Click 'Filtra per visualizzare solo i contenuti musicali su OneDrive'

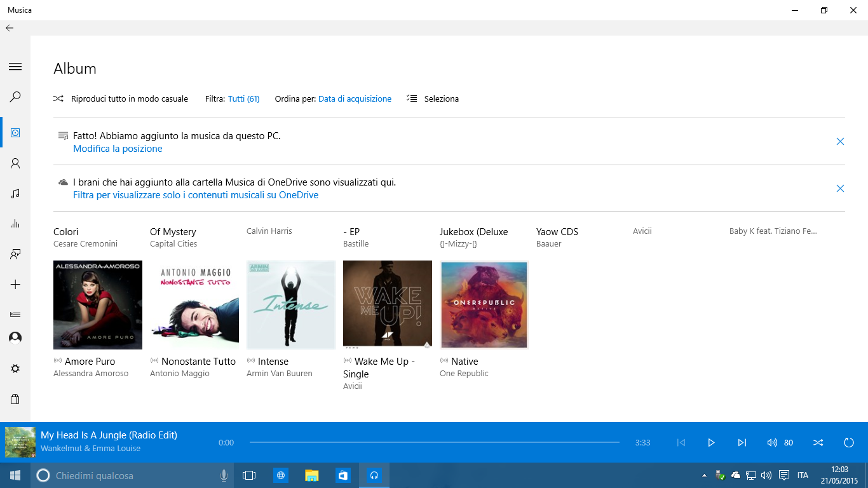click(196, 195)
